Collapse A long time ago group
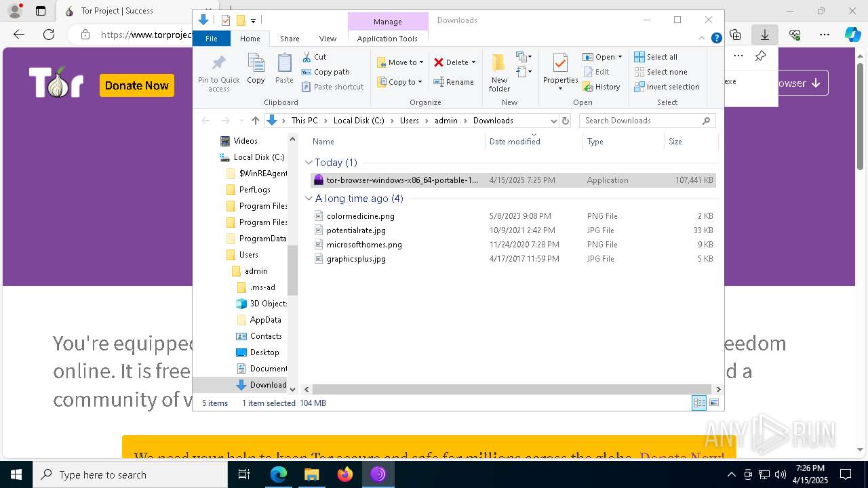Viewport: 868px width, 488px height. [309, 199]
